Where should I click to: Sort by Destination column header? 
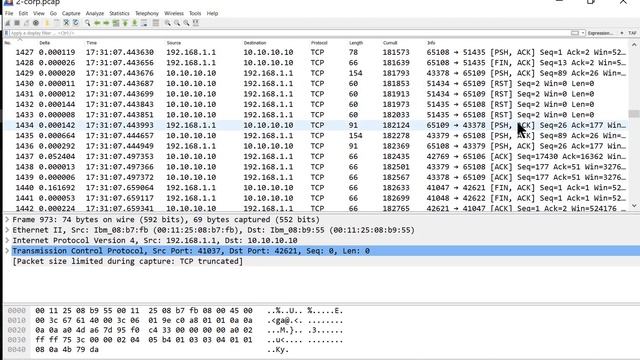pyautogui.click(x=255, y=43)
